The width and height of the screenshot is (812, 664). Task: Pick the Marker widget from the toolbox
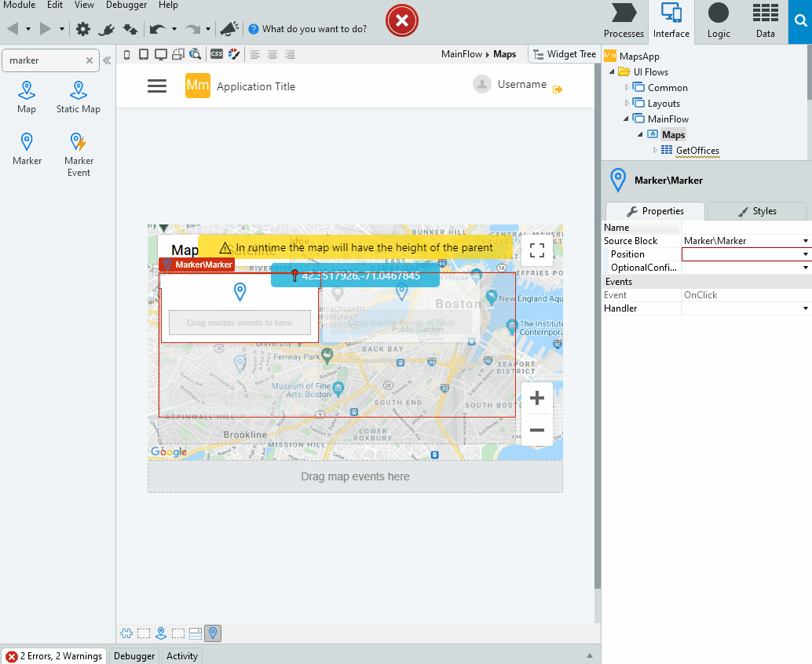[x=26, y=148]
